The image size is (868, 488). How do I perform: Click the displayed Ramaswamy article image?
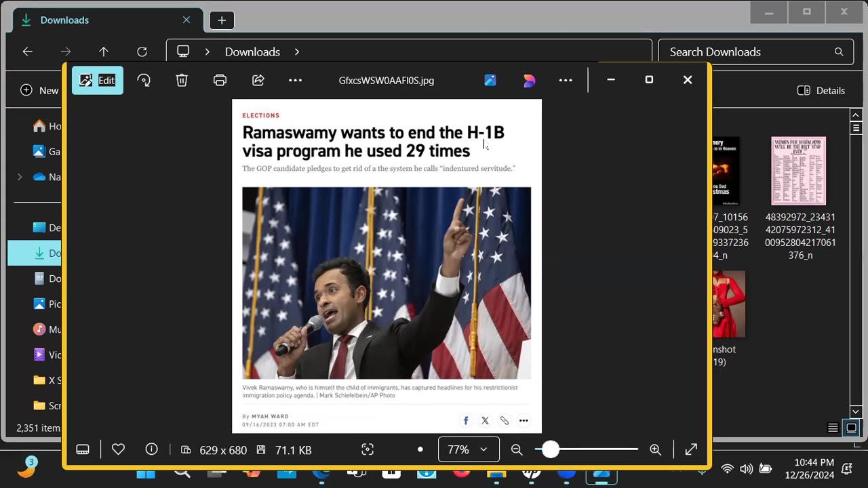387,266
